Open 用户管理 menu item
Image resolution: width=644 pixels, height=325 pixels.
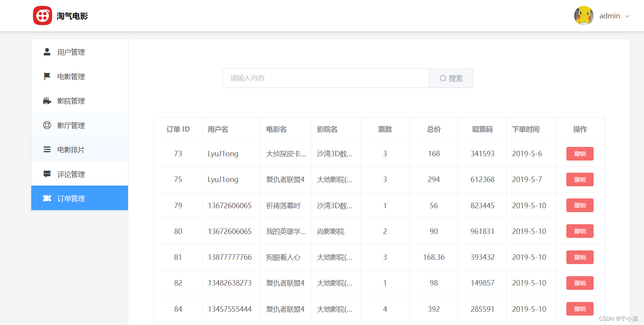pos(80,52)
